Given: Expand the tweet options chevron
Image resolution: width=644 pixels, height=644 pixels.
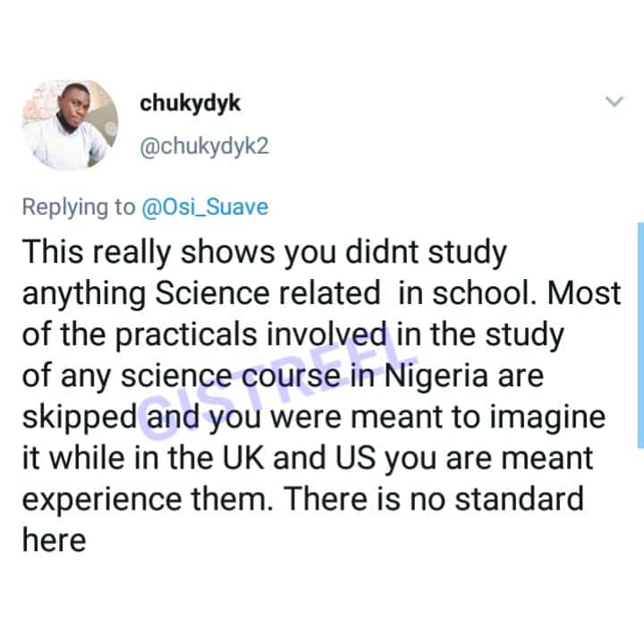Looking at the screenshot, I should click(614, 103).
